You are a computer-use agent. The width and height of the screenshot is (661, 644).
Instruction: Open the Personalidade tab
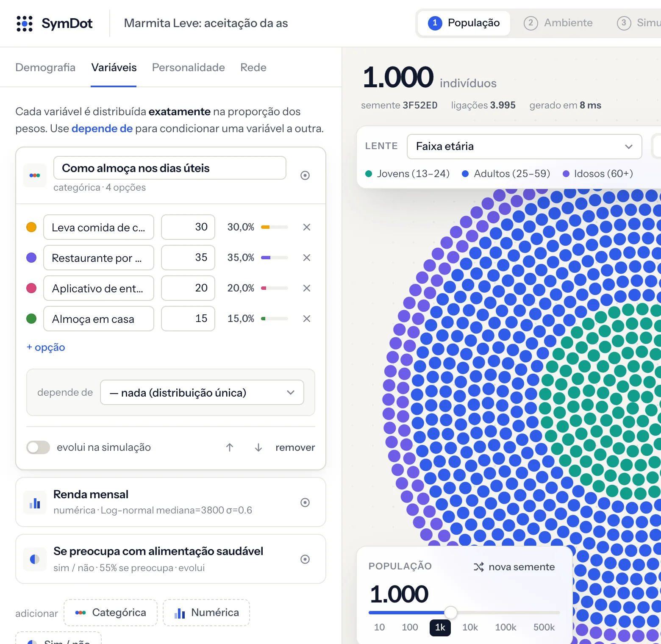click(x=189, y=67)
